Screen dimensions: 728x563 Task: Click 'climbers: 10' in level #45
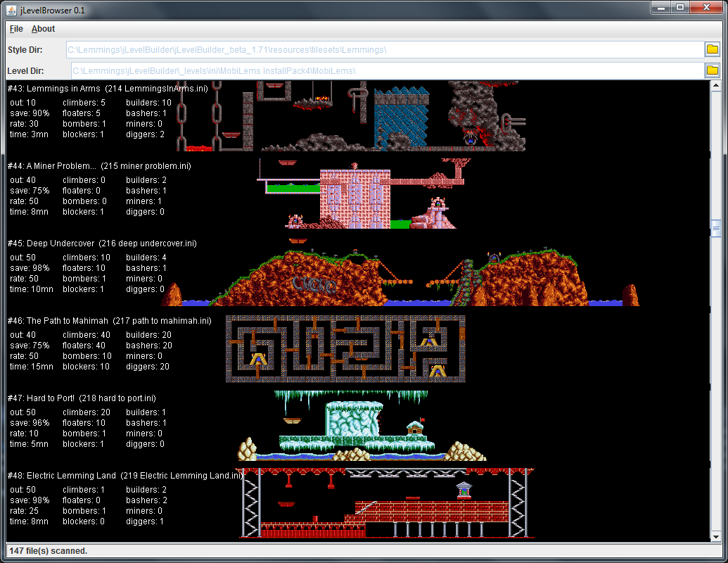pyautogui.click(x=87, y=258)
